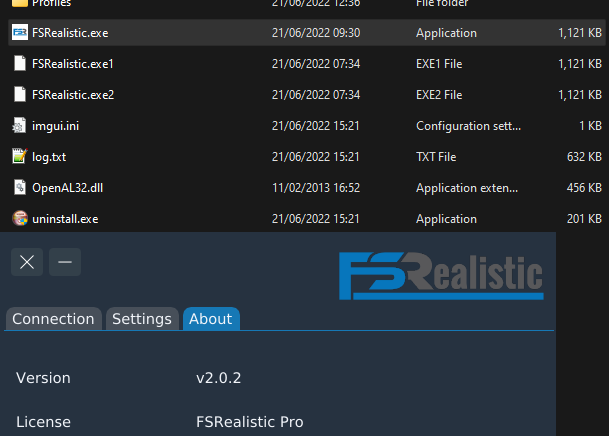Click the 201 KB size cell
Screen dimensions: 609x436
[x=584, y=219]
